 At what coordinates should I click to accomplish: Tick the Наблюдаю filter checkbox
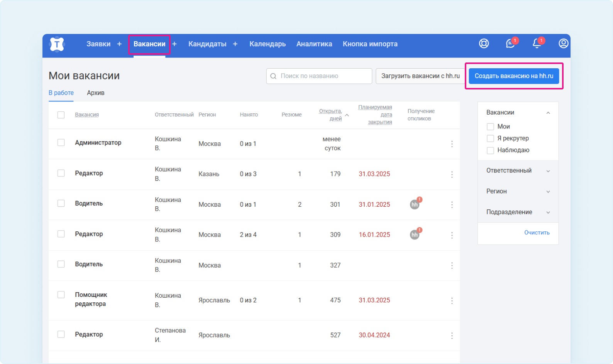point(490,150)
